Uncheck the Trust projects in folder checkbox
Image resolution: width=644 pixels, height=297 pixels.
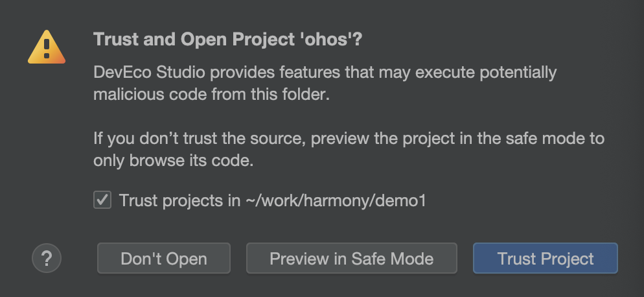point(102,200)
